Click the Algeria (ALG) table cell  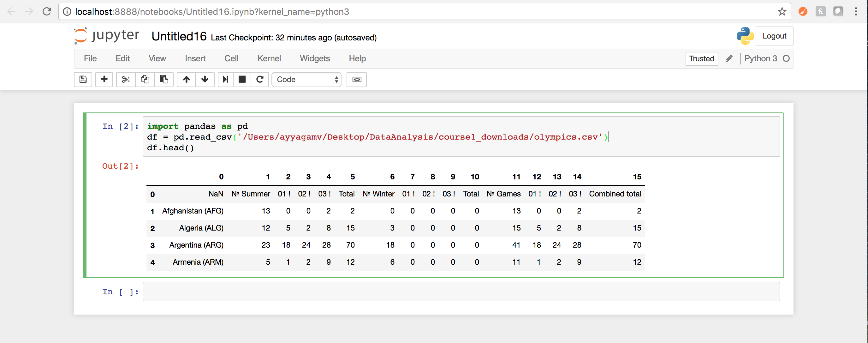201,228
